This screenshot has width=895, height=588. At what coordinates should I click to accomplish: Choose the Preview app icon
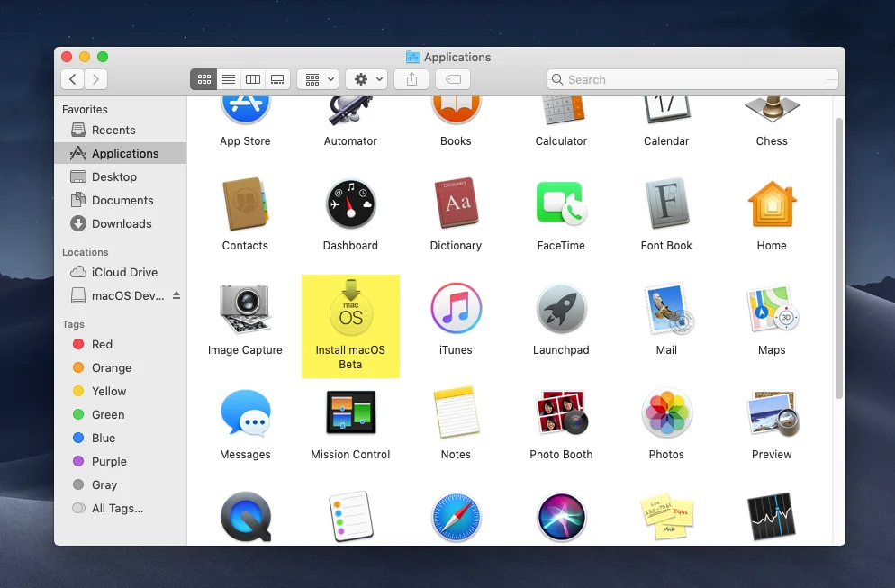[772, 412]
